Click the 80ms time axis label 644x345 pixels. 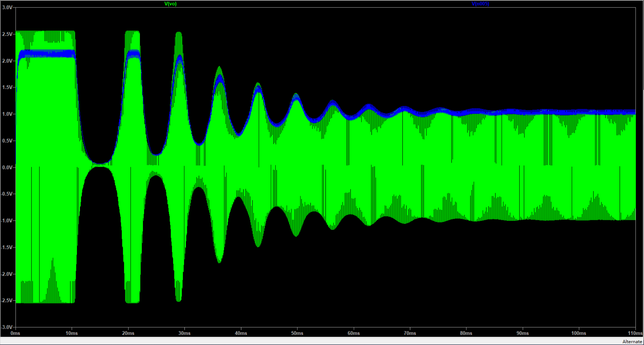click(x=466, y=333)
